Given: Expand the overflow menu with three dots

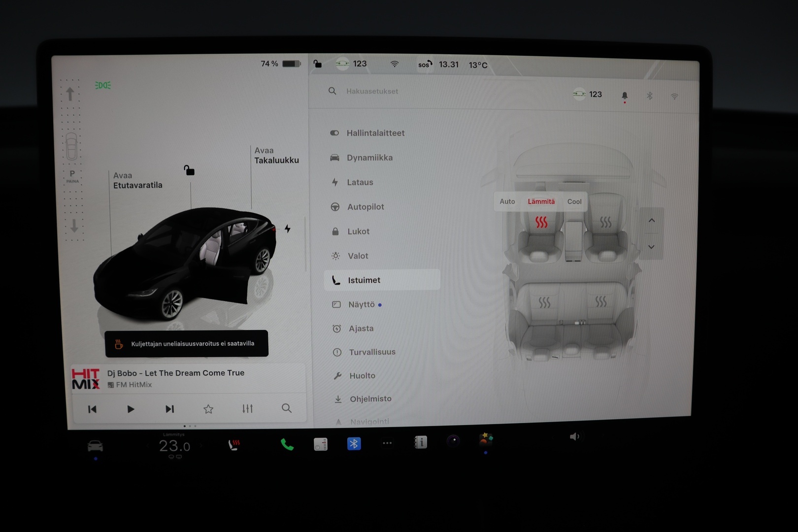Looking at the screenshot, I should 387,443.
